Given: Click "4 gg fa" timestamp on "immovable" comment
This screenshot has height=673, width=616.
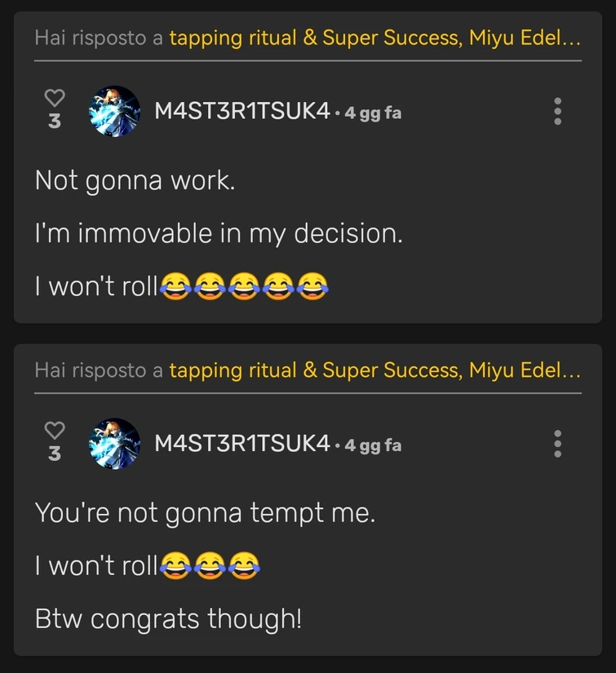Looking at the screenshot, I should pos(373,113).
